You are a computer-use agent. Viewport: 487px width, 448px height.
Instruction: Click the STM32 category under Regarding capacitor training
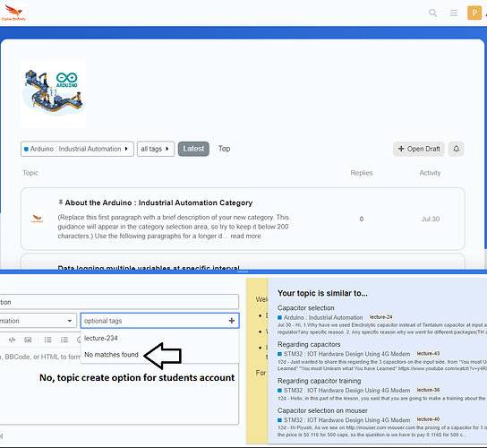[x=344, y=390]
